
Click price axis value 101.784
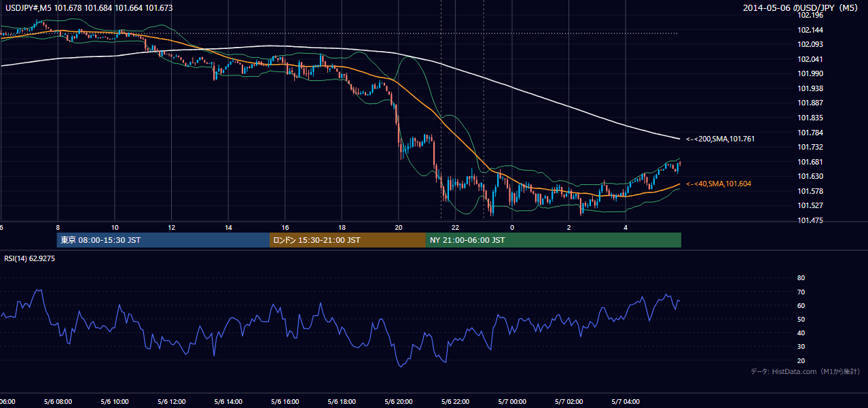click(x=810, y=133)
